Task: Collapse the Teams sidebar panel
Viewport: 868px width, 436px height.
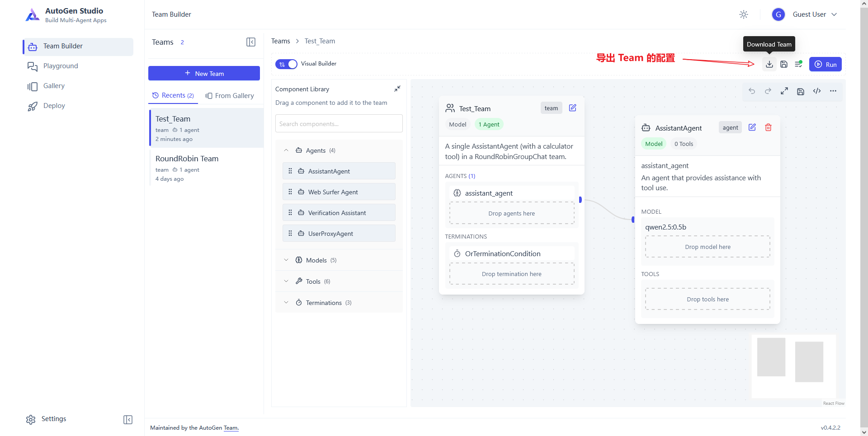Action: (x=251, y=42)
